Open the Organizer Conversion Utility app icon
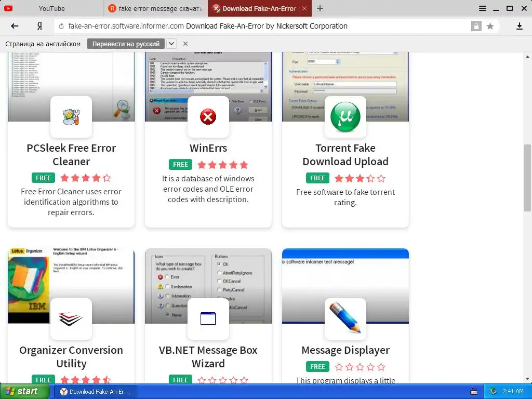The image size is (532, 399). click(x=71, y=318)
